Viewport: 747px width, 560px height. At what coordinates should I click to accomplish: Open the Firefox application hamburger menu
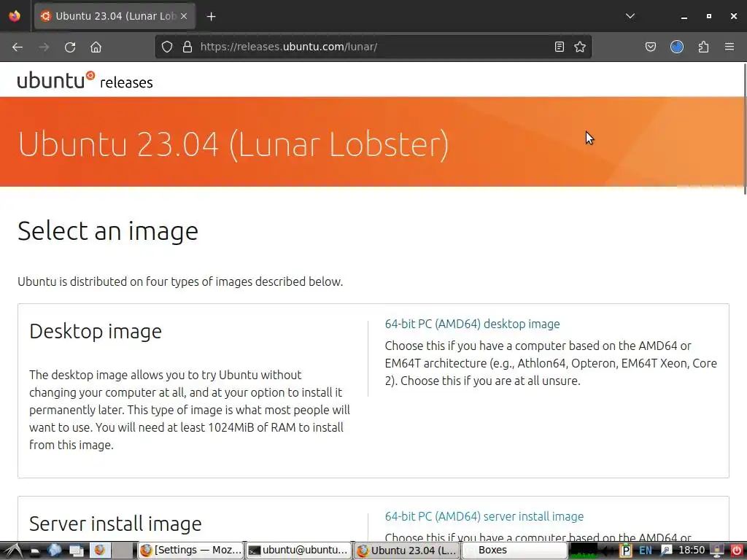pos(729,47)
